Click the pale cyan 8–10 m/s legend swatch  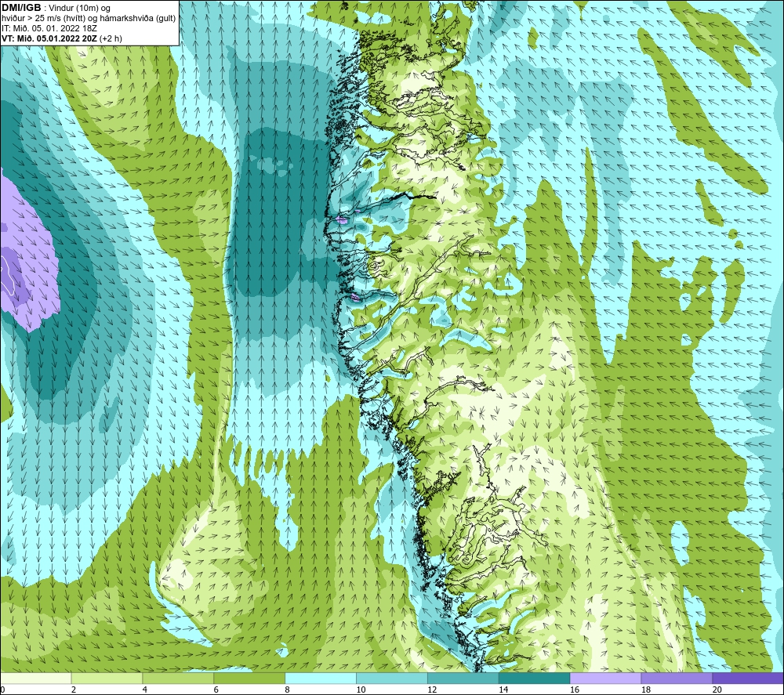321,678
